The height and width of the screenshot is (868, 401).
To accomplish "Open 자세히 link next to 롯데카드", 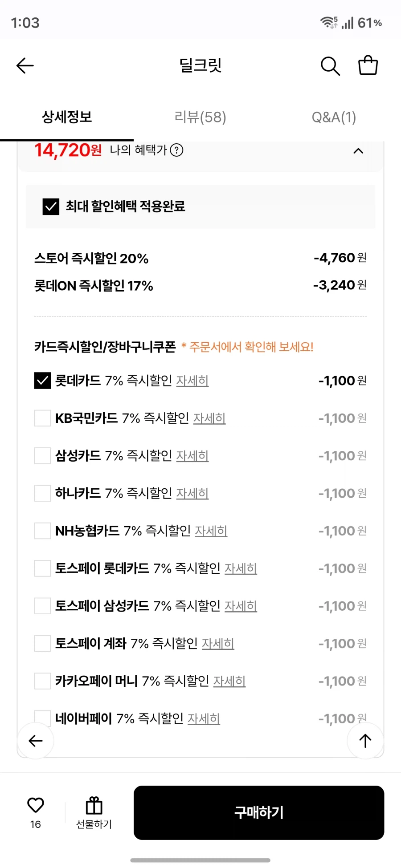I will click(192, 381).
